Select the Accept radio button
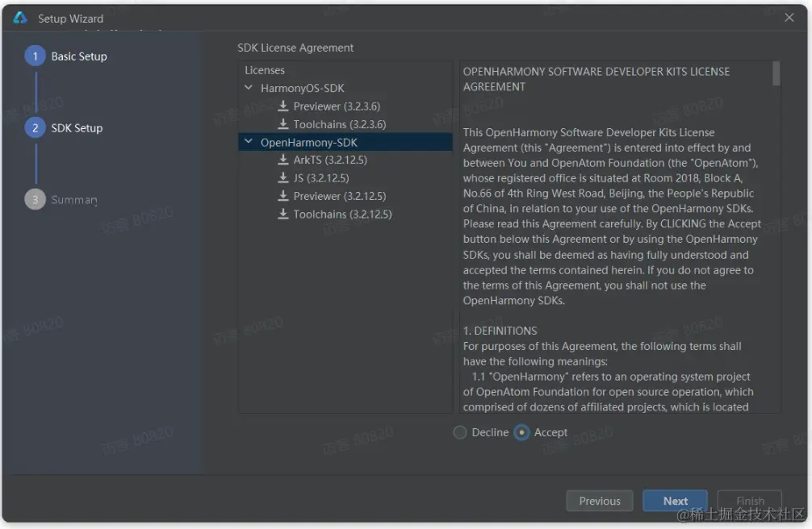 521,432
